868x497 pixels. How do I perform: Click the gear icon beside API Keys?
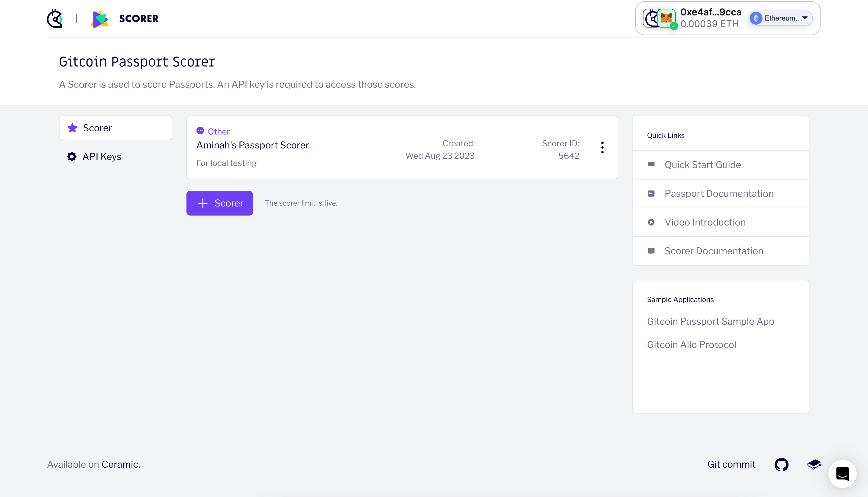pyautogui.click(x=72, y=157)
